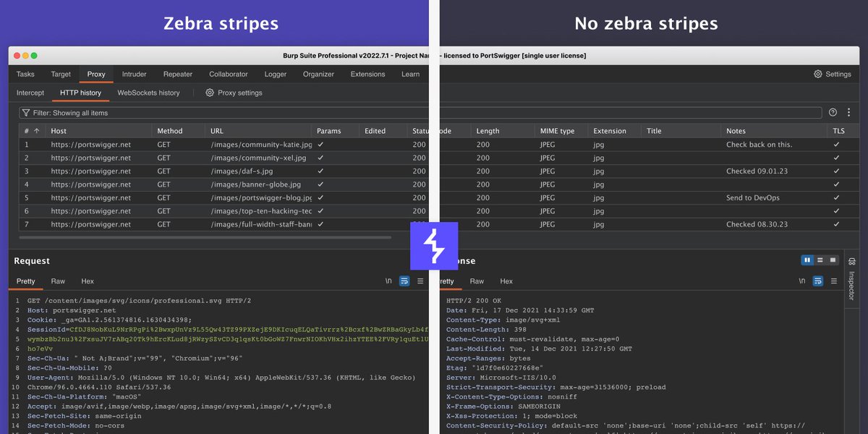Open the Target tab

61,74
